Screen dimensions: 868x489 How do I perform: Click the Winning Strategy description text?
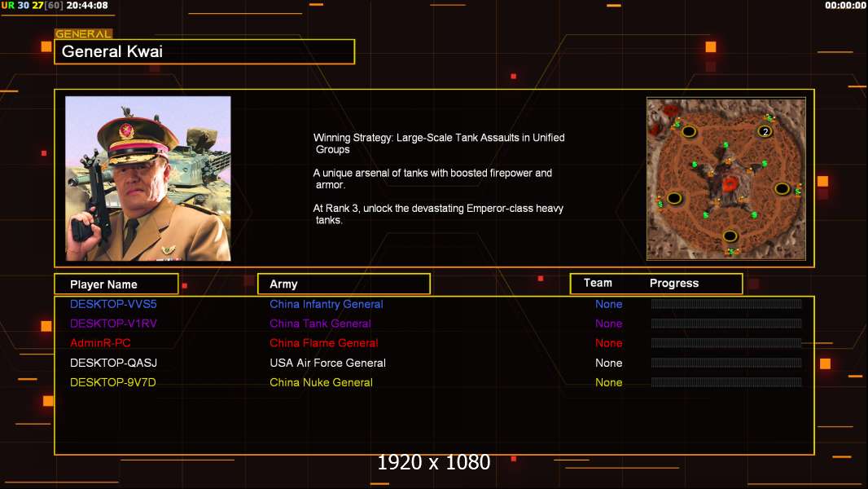click(439, 143)
